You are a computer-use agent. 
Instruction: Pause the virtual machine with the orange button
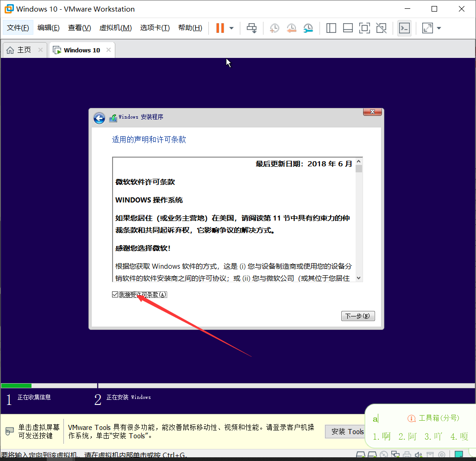click(220, 28)
